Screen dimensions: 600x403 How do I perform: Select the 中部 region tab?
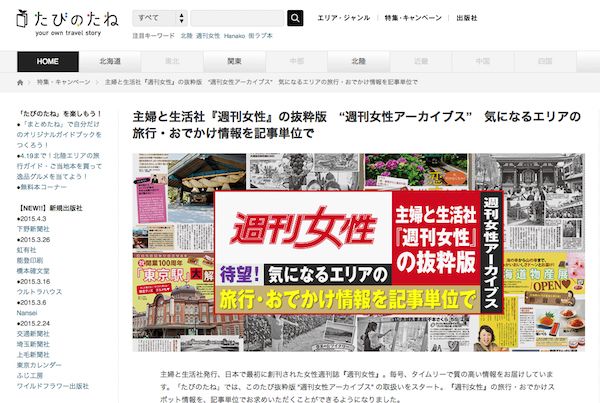tap(297, 62)
